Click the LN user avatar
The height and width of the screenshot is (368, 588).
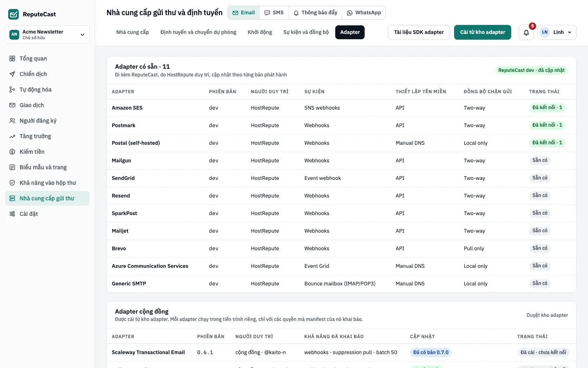(x=545, y=32)
